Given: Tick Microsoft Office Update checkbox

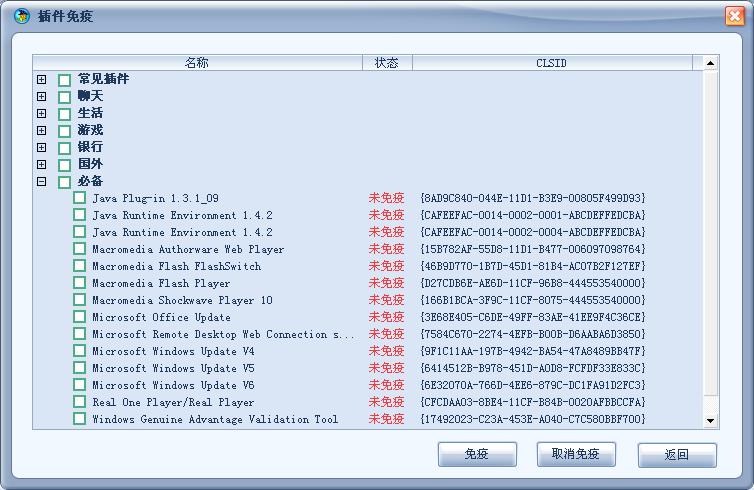Looking at the screenshot, I should (x=80, y=317).
